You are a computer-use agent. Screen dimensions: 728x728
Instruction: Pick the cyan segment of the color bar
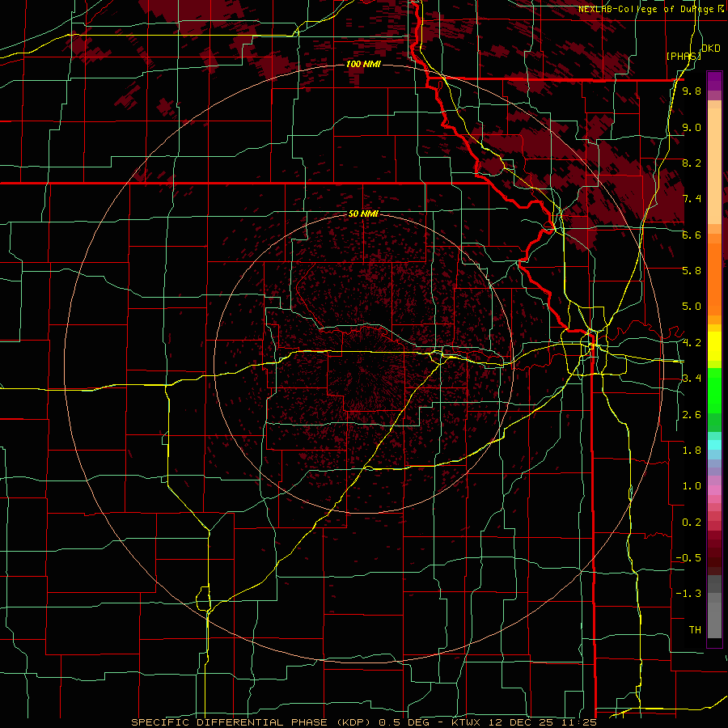click(714, 444)
